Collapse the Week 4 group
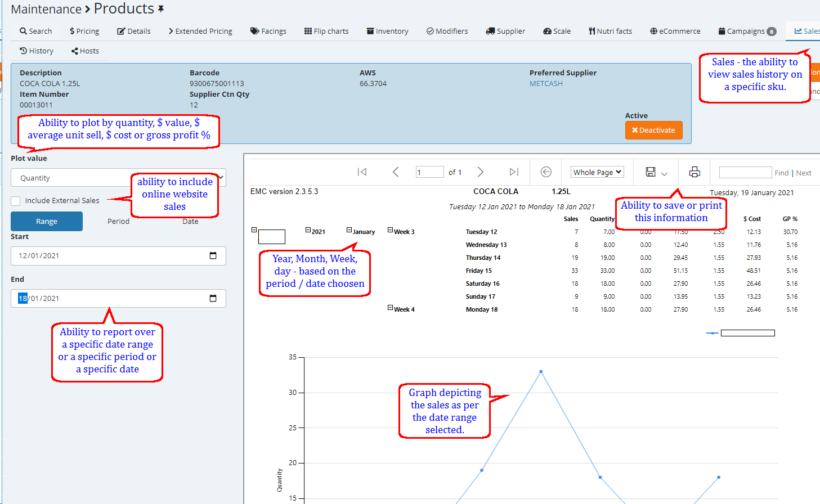The image size is (820, 504). pos(391,308)
